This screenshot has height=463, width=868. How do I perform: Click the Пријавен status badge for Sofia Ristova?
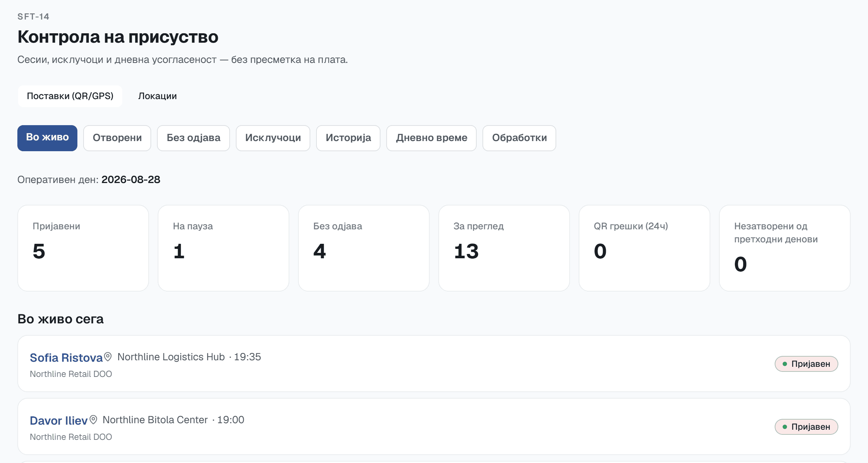[807, 364]
